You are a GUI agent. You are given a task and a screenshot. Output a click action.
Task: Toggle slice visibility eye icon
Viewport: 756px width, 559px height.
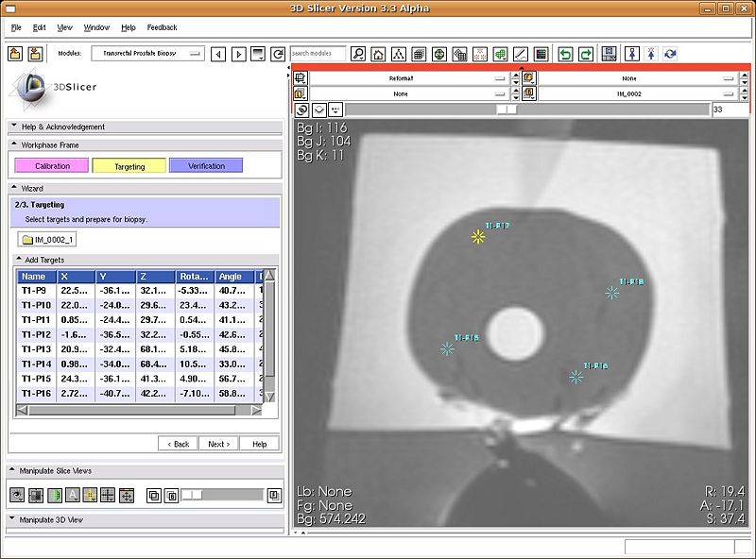[17, 495]
